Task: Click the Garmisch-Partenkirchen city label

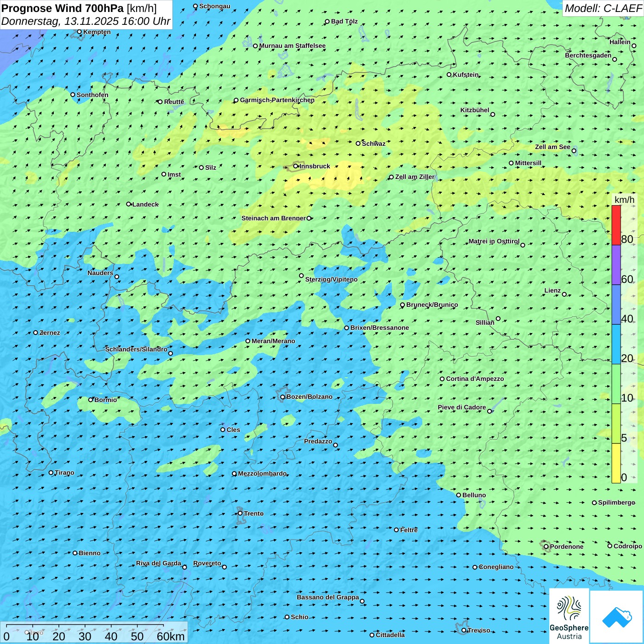Action: coord(277,100)
